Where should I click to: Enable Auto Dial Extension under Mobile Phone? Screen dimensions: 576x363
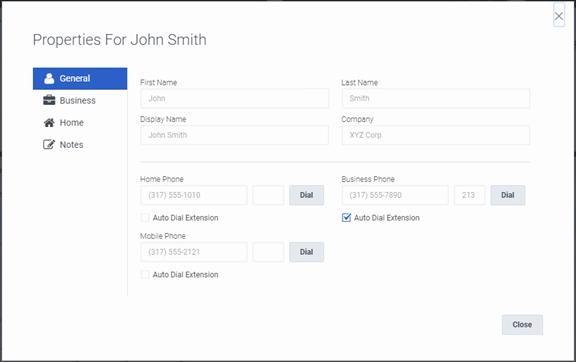click(145, 274)
